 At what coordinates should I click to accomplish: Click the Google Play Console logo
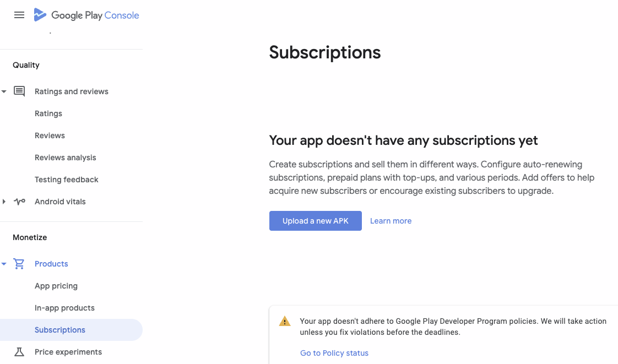click(x=86, y=15)
